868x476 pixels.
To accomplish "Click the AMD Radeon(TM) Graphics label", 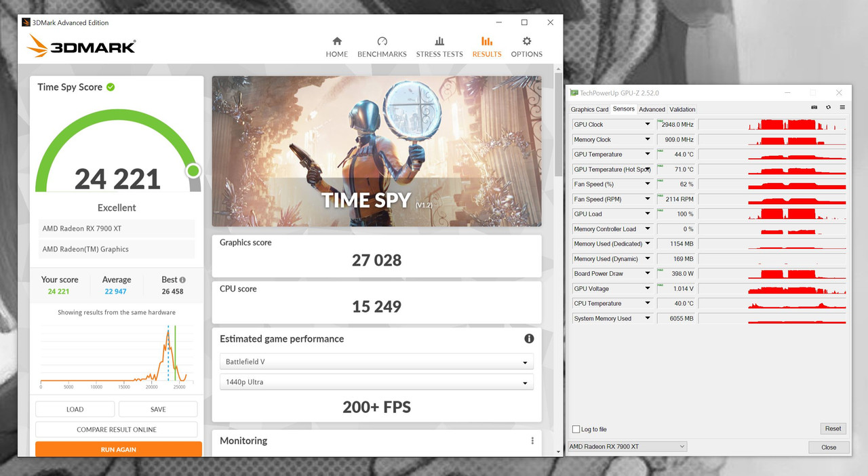I will pyautogui.click(x=85, y=249).
